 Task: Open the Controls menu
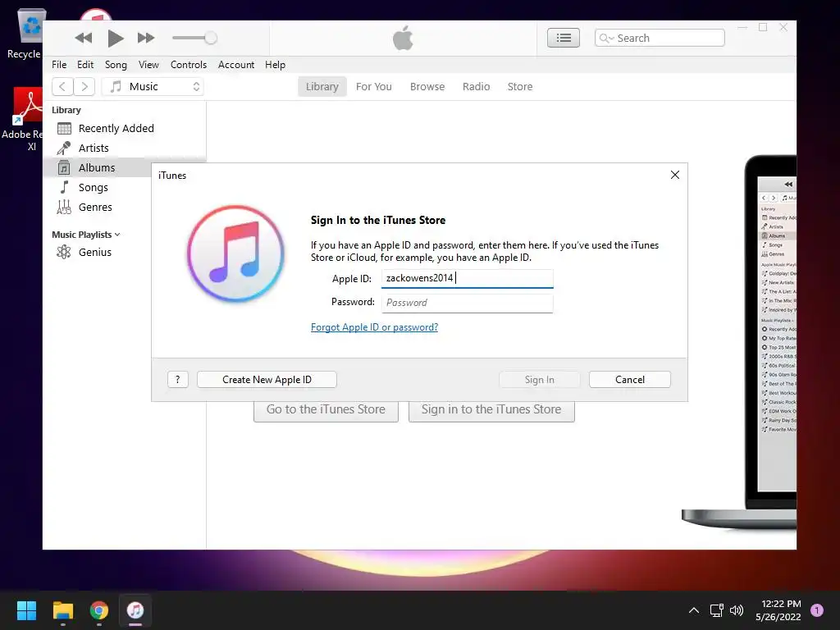pyautogui.click(x=189, y=65)
